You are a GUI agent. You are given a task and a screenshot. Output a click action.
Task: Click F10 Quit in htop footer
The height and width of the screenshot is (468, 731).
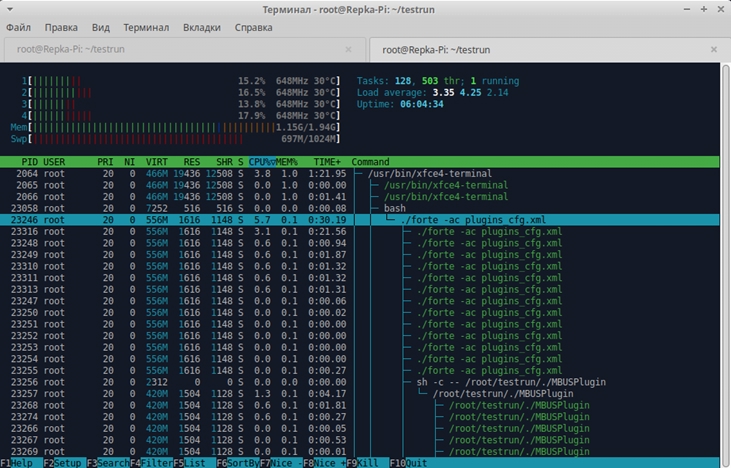pyautogui.click(x=408, y=463)
